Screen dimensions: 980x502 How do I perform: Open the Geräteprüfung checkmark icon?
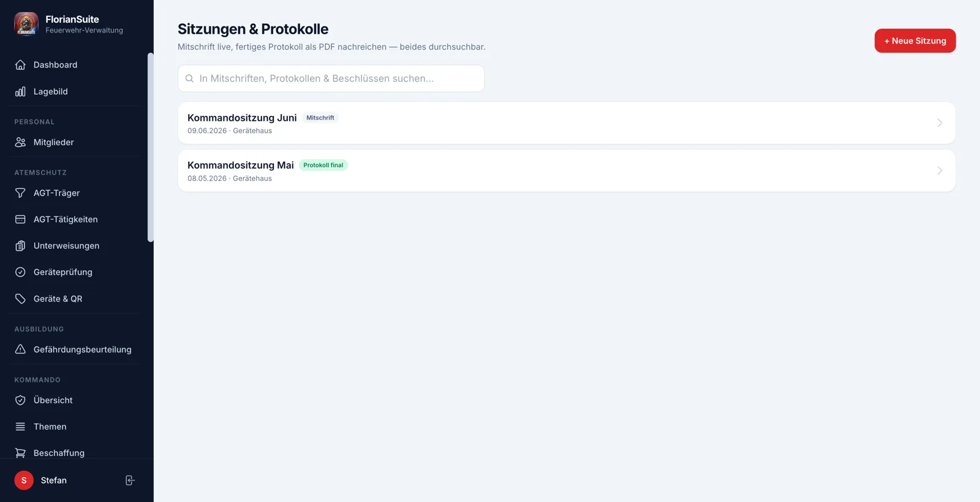click(20, 272)
